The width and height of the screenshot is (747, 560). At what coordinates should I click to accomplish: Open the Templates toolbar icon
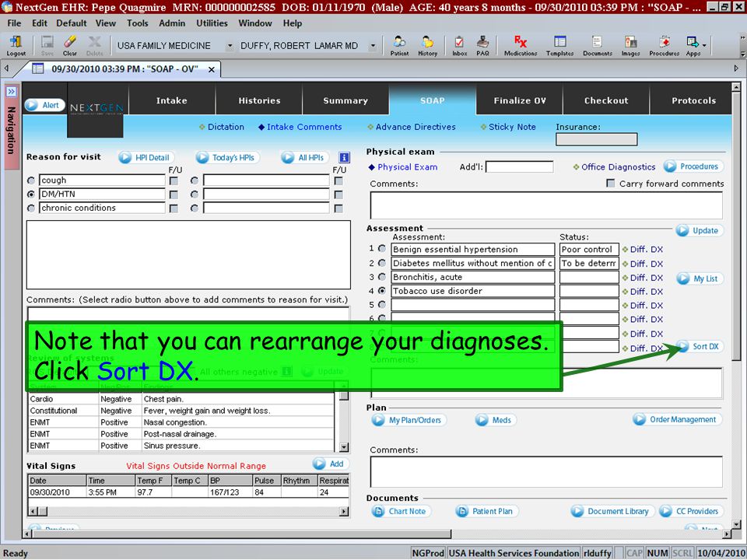(559, 46)
